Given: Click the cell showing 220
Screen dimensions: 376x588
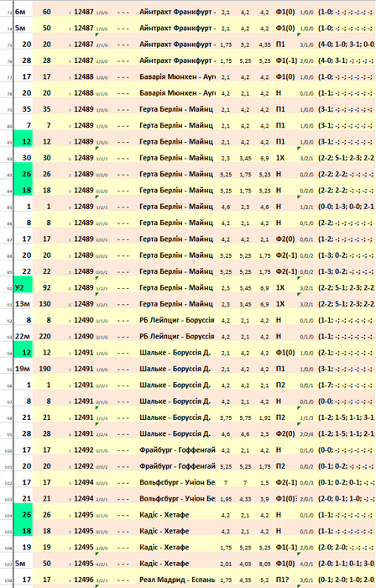Looking at the screenshot, I should (x=46, y=337).
